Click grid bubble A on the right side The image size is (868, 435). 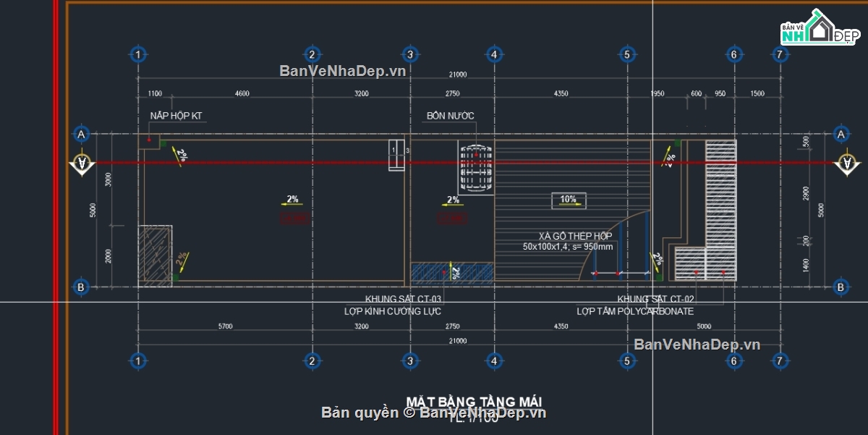click(841, 134)
